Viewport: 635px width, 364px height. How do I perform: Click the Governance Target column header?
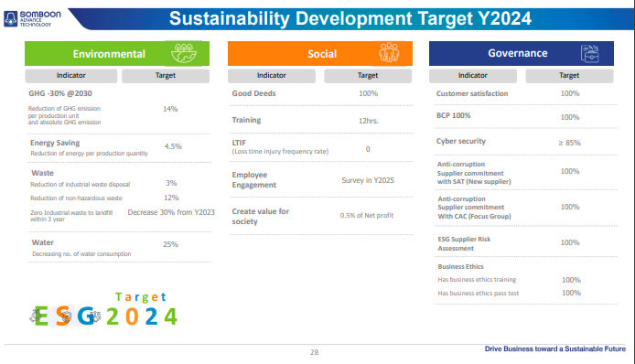click(x=569, y=76)
